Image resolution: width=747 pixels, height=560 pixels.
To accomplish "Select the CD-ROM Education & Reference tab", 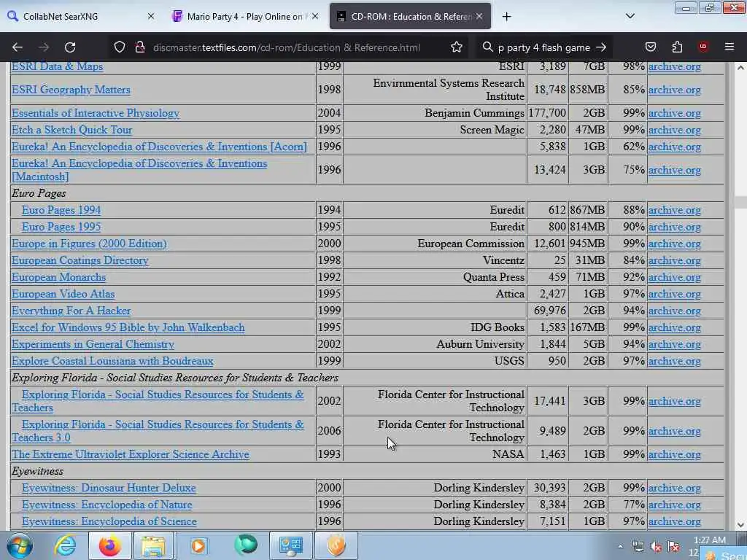I will 410,16.
